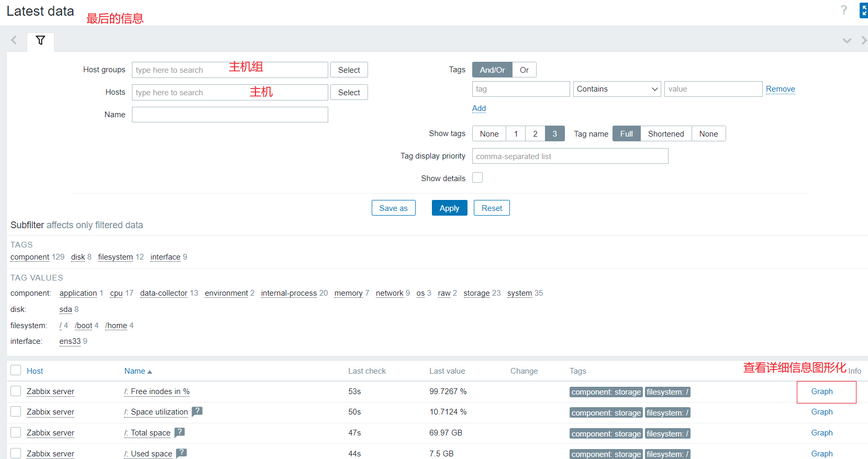
Task: Filter interface value ens33
Action: tap(70, 341)
